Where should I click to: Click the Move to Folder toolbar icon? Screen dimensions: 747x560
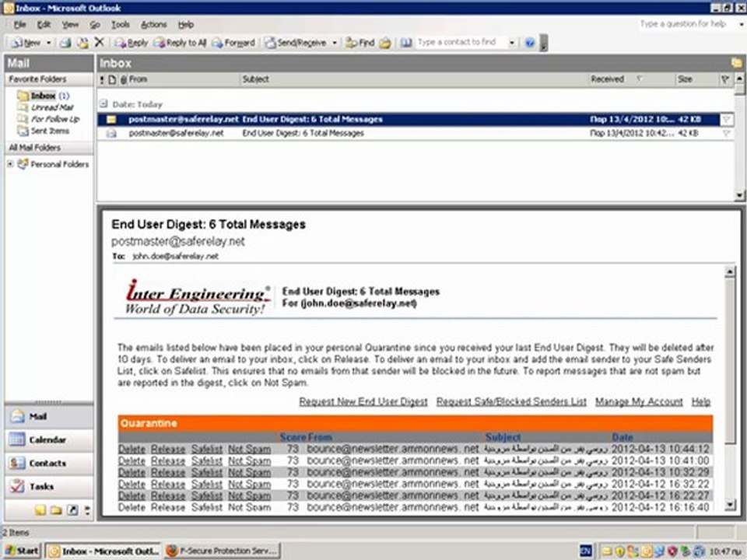82,43
